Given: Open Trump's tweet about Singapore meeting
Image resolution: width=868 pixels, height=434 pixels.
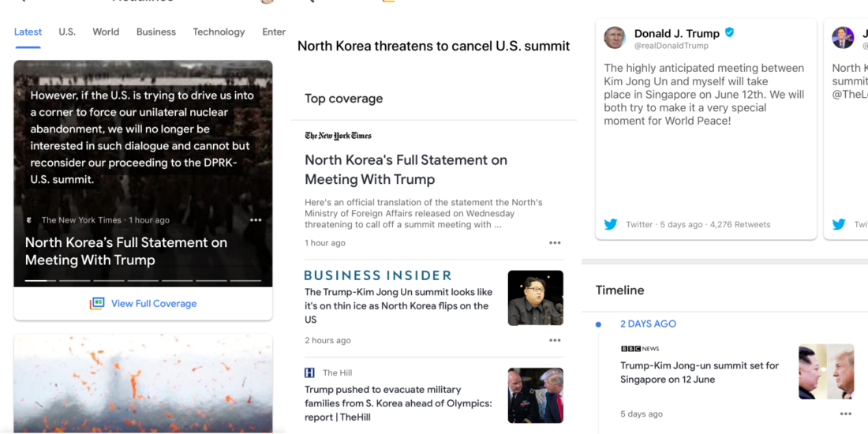Looking at the screenshot, I should [x=704, y=95].
